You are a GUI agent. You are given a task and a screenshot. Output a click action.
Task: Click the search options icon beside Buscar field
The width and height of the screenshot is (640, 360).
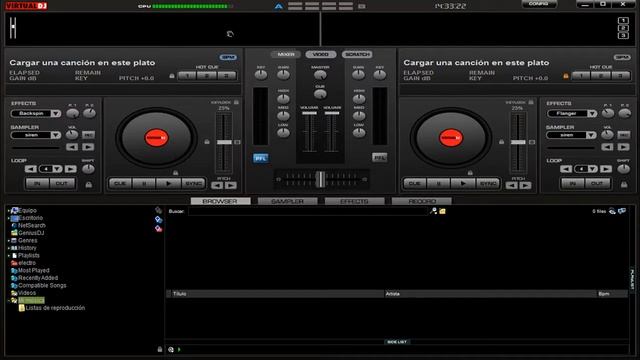point(433,211)
